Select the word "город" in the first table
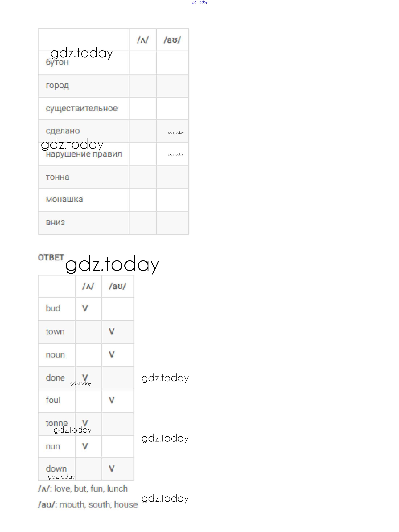Viewport: 399px width, 532px height. (x=57, y=85)
